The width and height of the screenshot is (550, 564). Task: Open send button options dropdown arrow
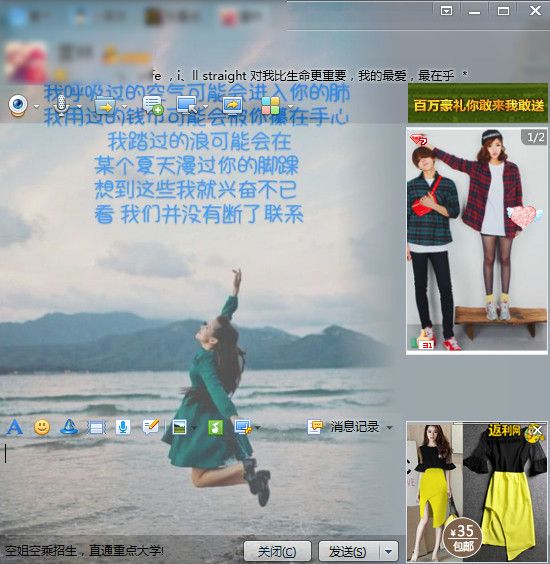(x=388, y=551)
